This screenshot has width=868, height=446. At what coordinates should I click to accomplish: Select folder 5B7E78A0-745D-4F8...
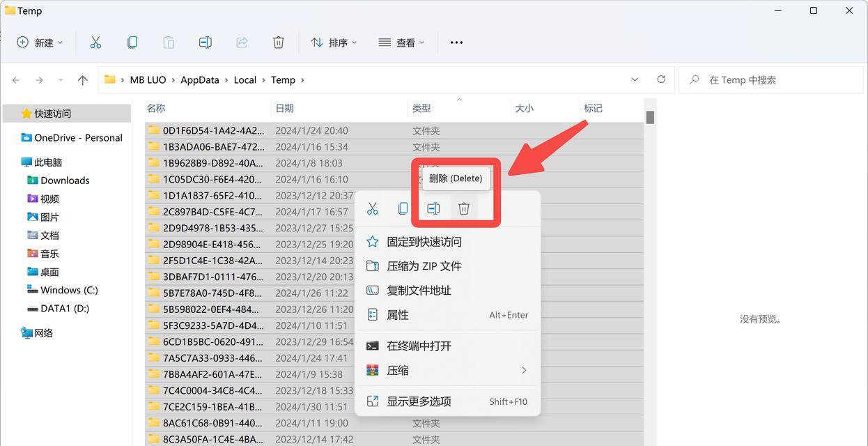tap(394, 293)
